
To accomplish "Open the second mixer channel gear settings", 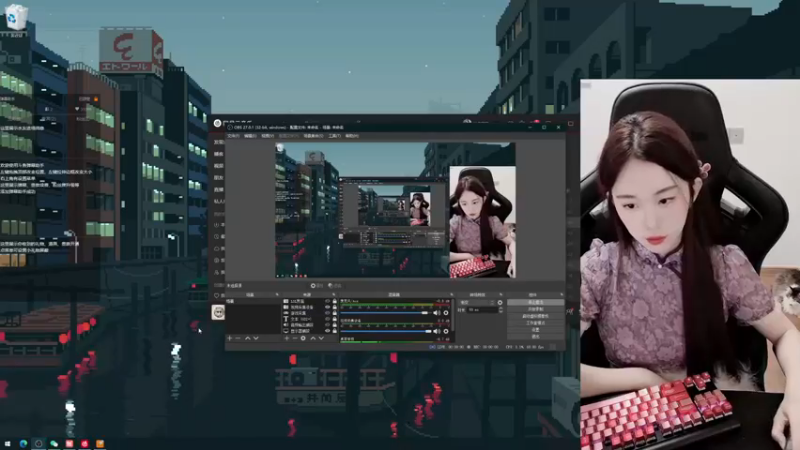I will 446,331.
